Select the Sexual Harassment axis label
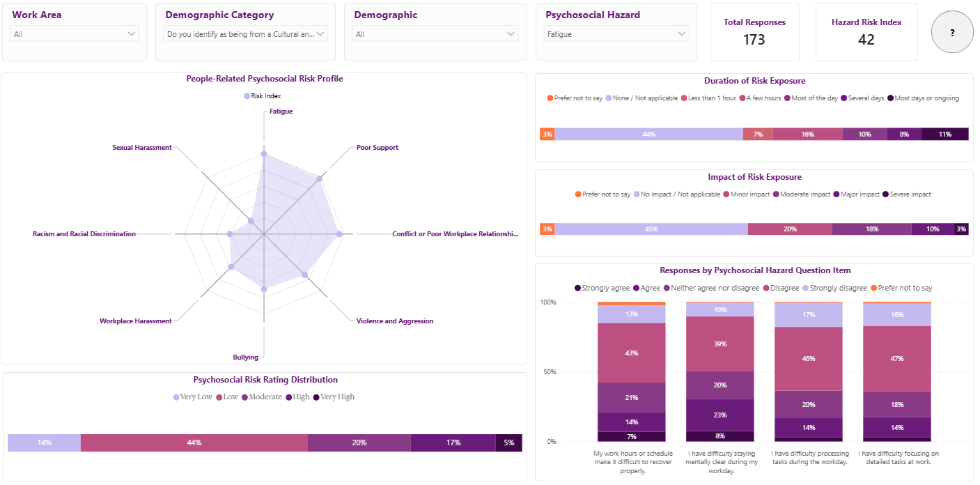This screenshot has width=980, height=485. coord(142,148)
